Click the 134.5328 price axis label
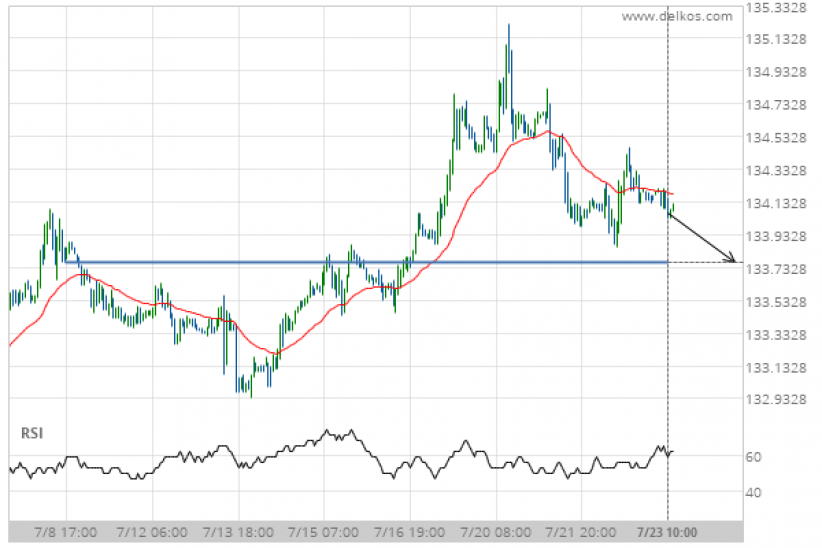Image resolution: width=822 pixels, height=548 pixels. point(776,138)
